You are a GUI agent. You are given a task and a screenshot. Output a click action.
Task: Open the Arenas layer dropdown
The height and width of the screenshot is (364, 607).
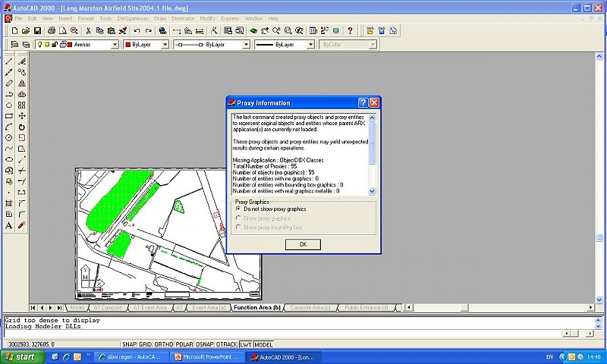pyautogui.click(x=115, y=45)
